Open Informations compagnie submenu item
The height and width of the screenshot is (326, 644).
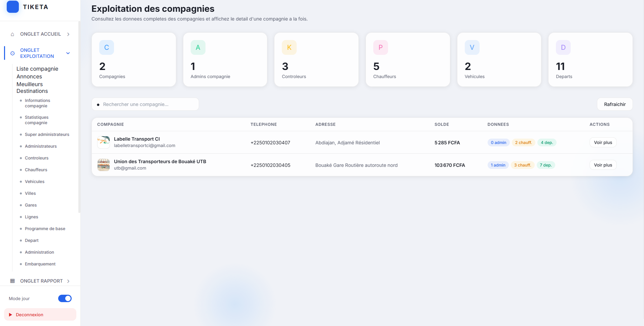coord(37,103)
